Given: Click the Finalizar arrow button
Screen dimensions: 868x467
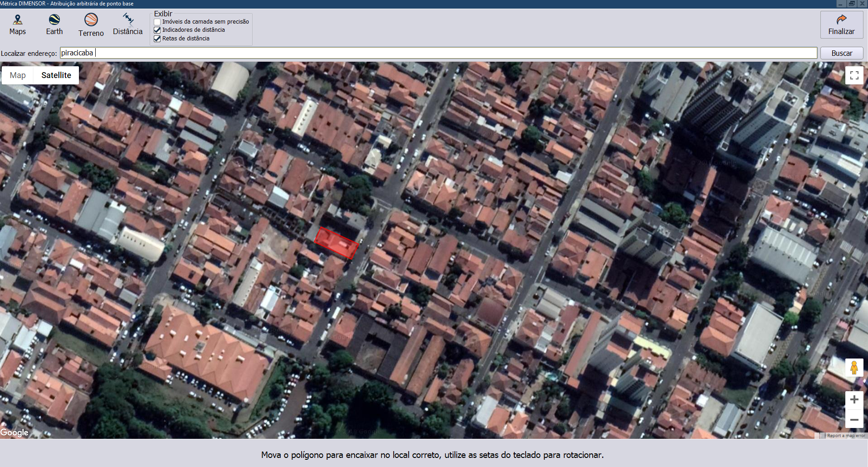Looking at the screenshot, I should click(841, 25).
